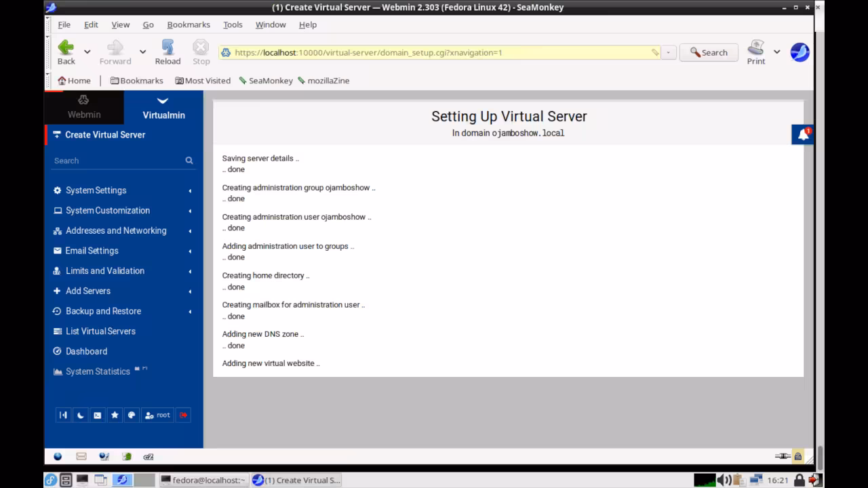The width and height of the screenshot is (868, 488).
Task: Click the network computers tray icon
Action: [x=755, y=480]
